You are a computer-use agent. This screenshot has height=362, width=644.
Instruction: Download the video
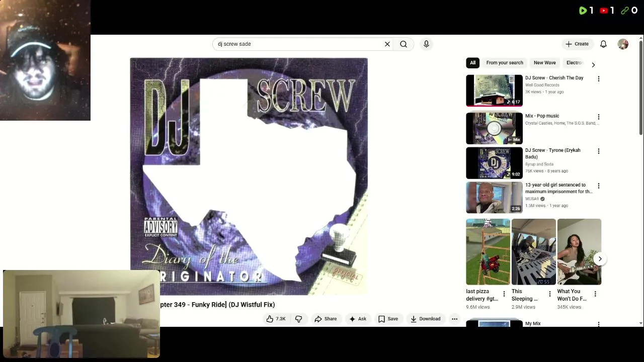[x=426, y=319]
